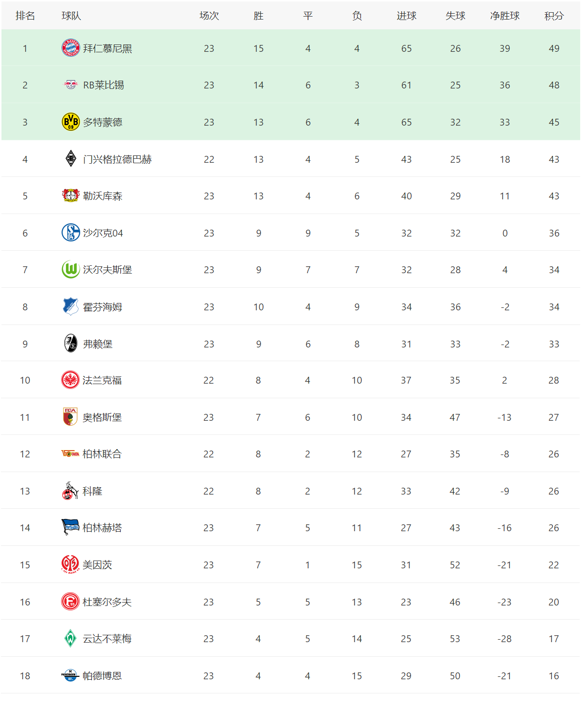The height and width of the screenshot is (712, 588).
Task: Click the Borussia Dortmund BVB badge
Action: [70, 122]
